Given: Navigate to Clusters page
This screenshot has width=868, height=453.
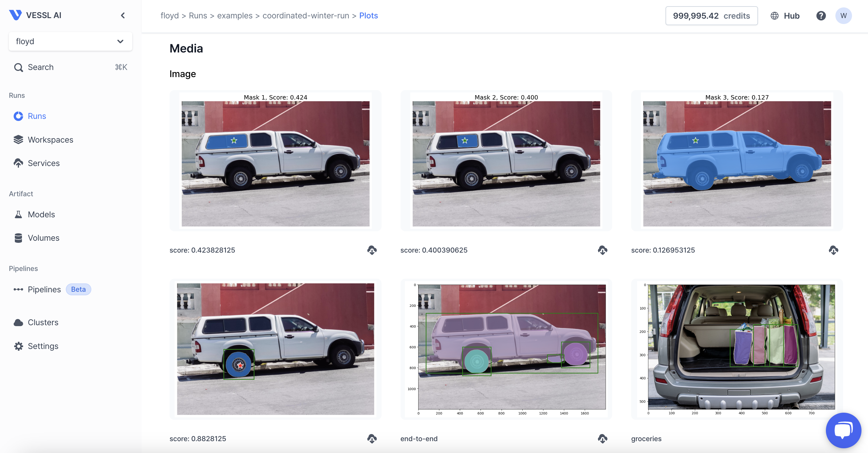Looking at the screenshot, I should click(43, 322).
